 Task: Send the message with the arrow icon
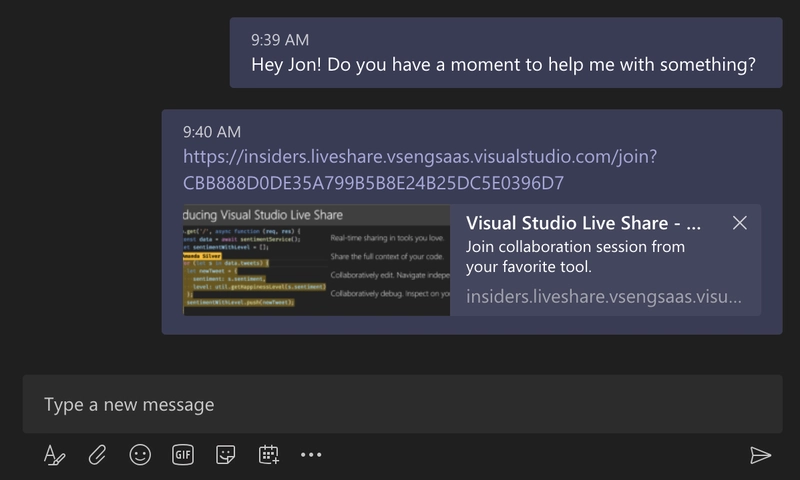(x=760, y=455)
